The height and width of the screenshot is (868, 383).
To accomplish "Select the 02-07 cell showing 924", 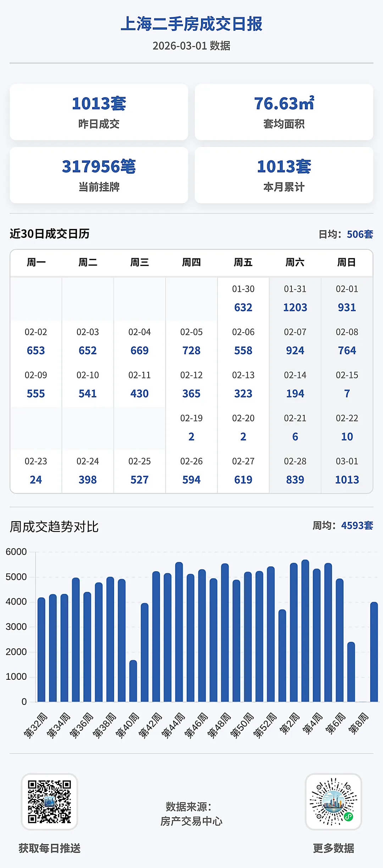I will 295,342.
